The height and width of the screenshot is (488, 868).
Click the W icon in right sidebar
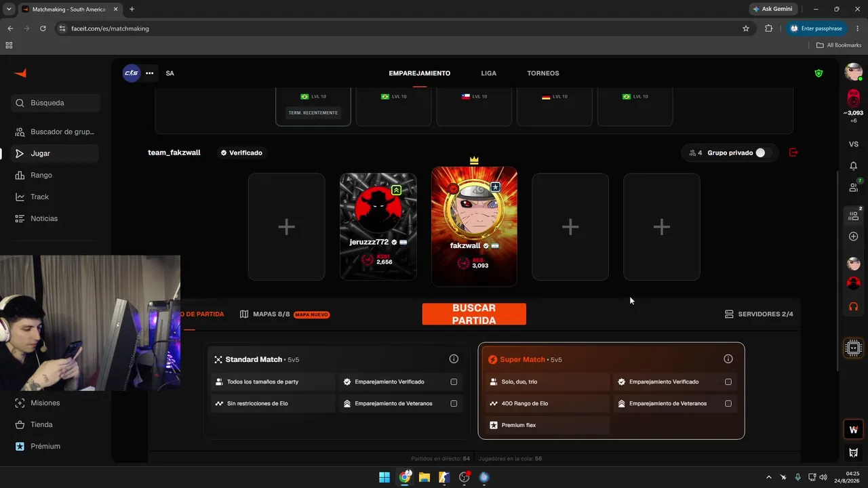tap(854, 429)
